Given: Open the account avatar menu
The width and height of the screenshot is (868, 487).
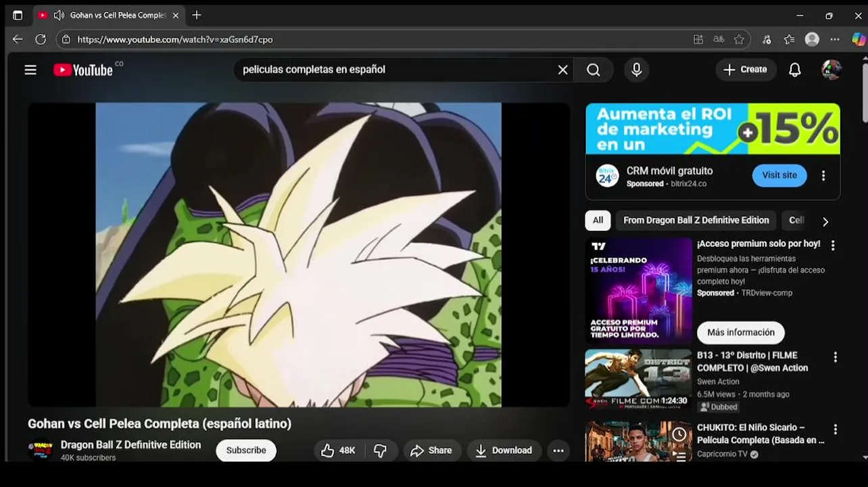Looking at the screenshot, I should [x=831, y=70].
